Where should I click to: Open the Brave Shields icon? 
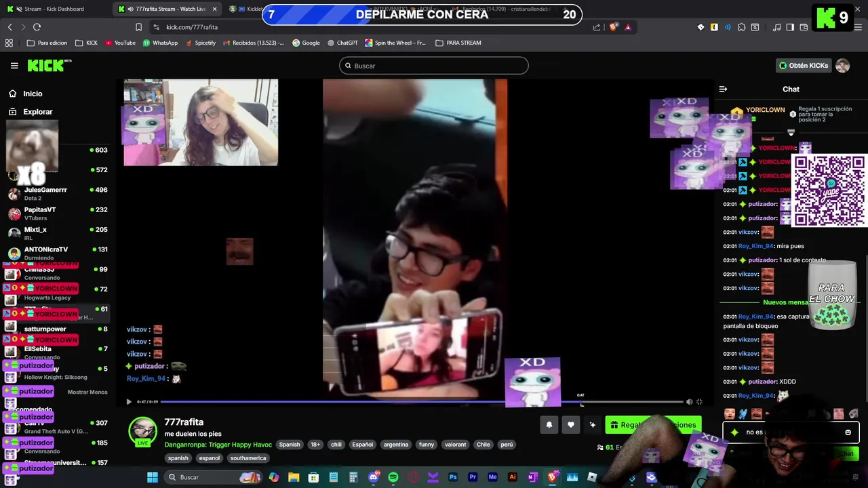(x=614, y=27)
